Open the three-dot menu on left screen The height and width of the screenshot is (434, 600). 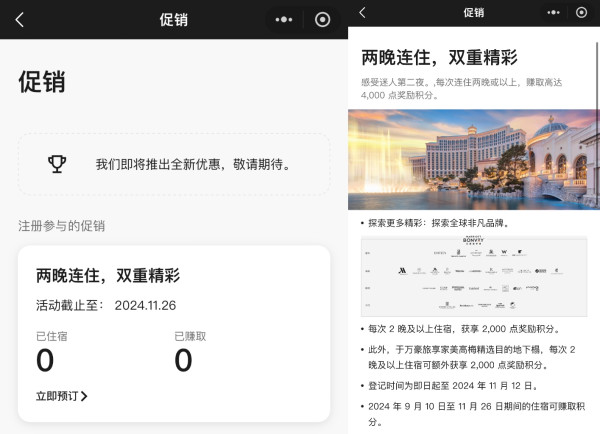[284, 20]
